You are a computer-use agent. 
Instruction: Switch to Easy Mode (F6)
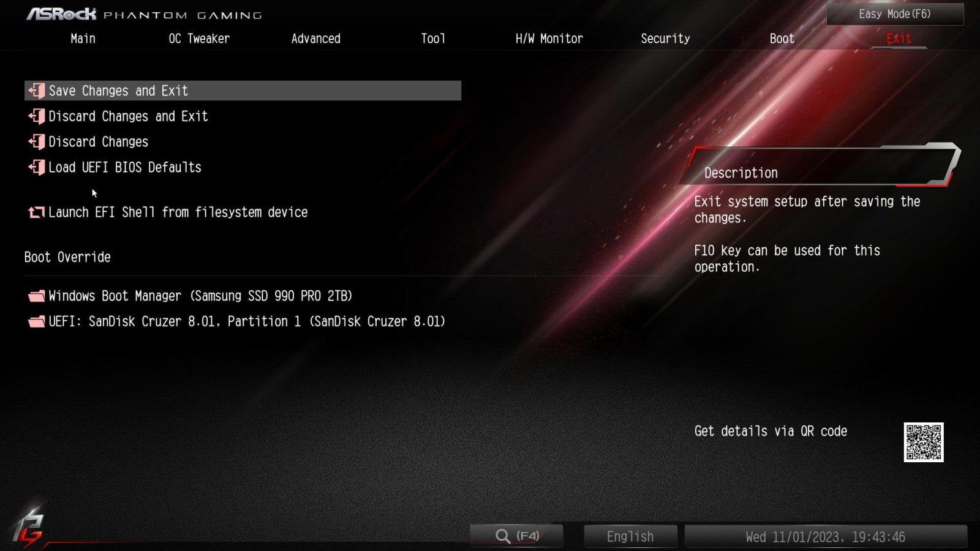pos(894,14)
